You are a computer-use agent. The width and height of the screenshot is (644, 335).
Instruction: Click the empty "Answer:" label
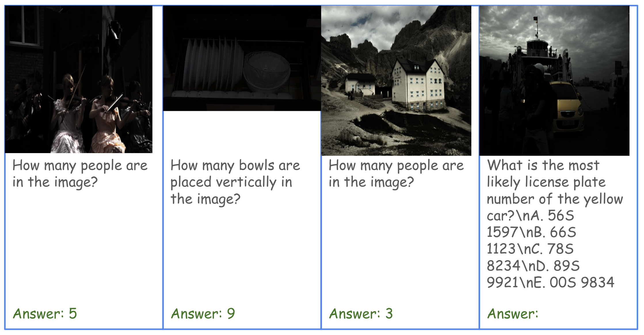[x=512, y=313]
